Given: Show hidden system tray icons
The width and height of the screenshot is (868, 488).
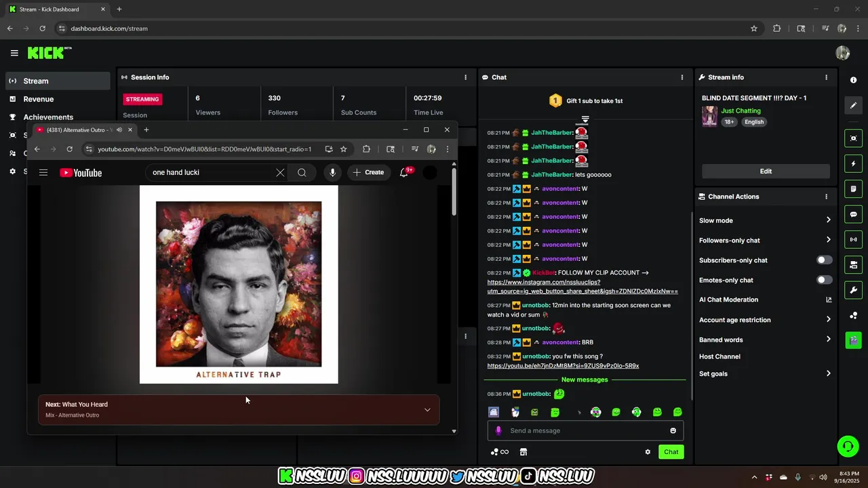Looking at the screenshot, I should pos(754,477).
